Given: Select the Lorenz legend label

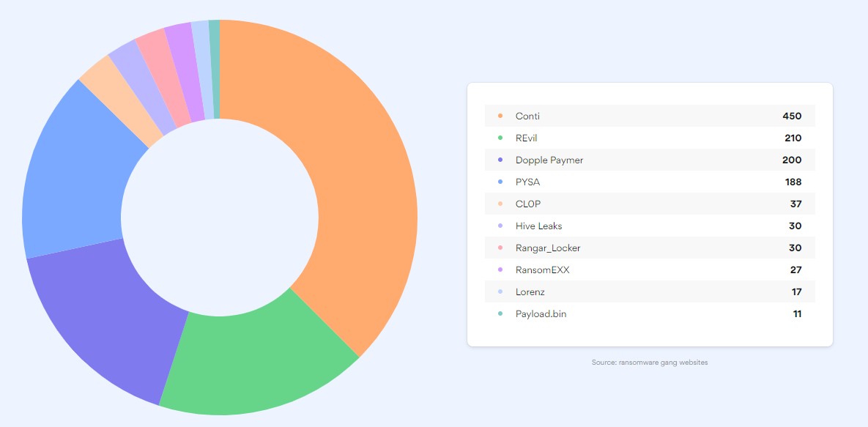Looking at the screenshot, I should [530, 292].
